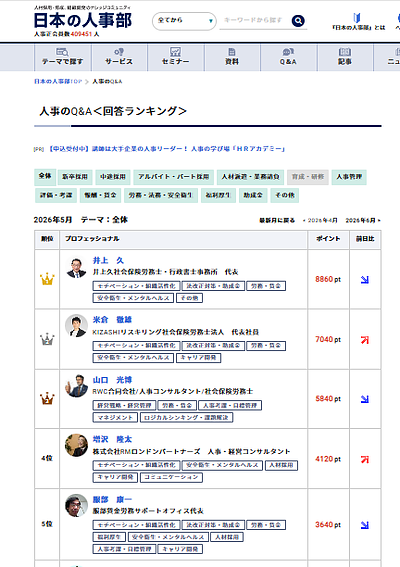The image size is (400, 567).
Task: Click その他 tag in 井上 久's row
Action: [189, 298]
